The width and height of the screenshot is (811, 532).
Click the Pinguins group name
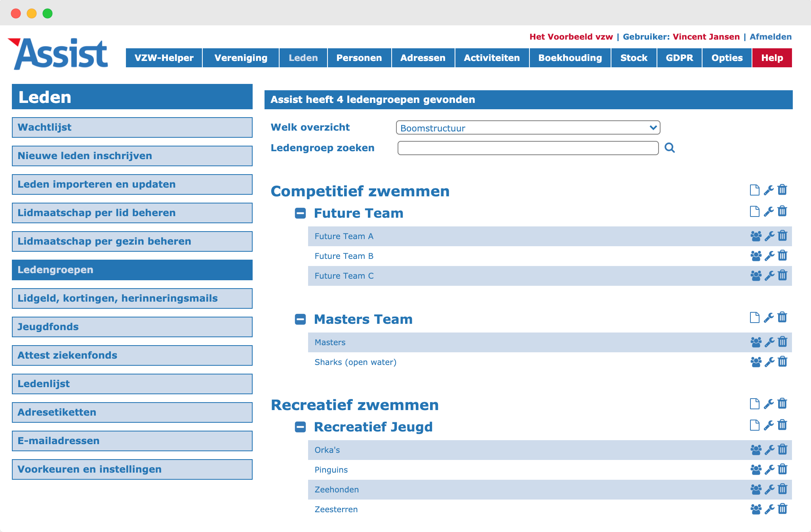(331, 470)
